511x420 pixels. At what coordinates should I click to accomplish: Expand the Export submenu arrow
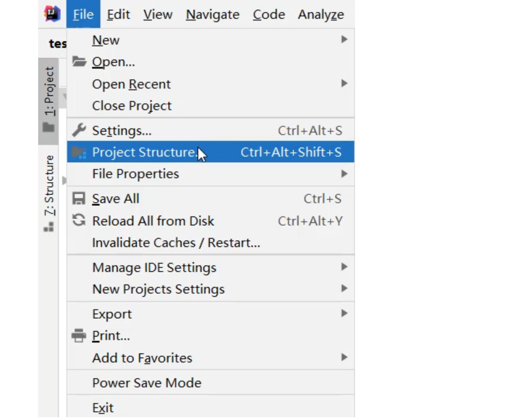[x=344, y=314]
